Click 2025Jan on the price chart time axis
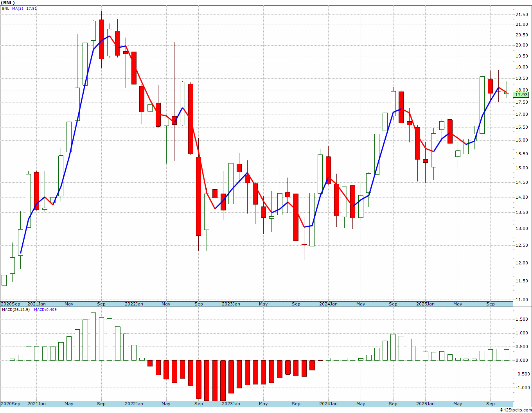Screen dimensions: 532x413 click(x=426, y=304)
